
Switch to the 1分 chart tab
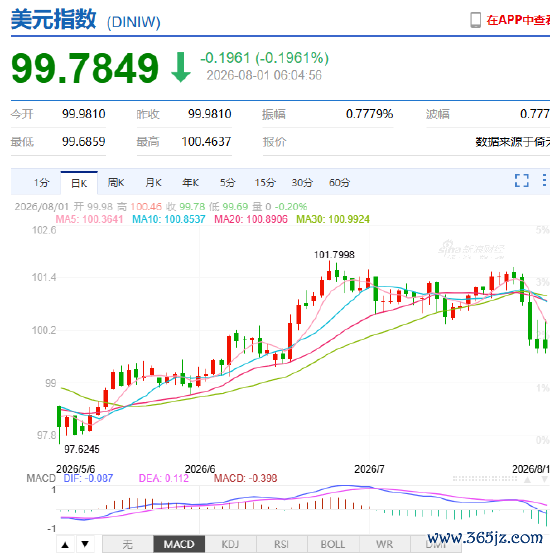tap(41, 183)
